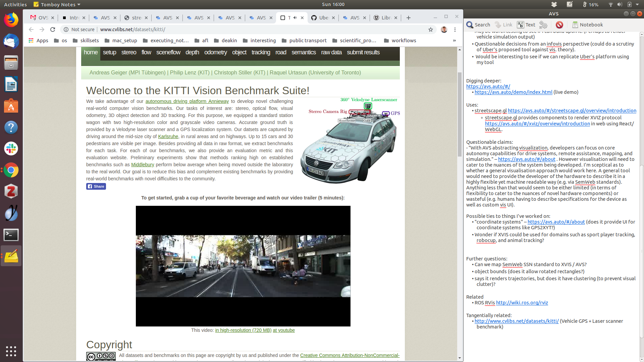Screen dimensions: 644x362
Task: Select the odometry navigation tab
Action: point(215,52)
